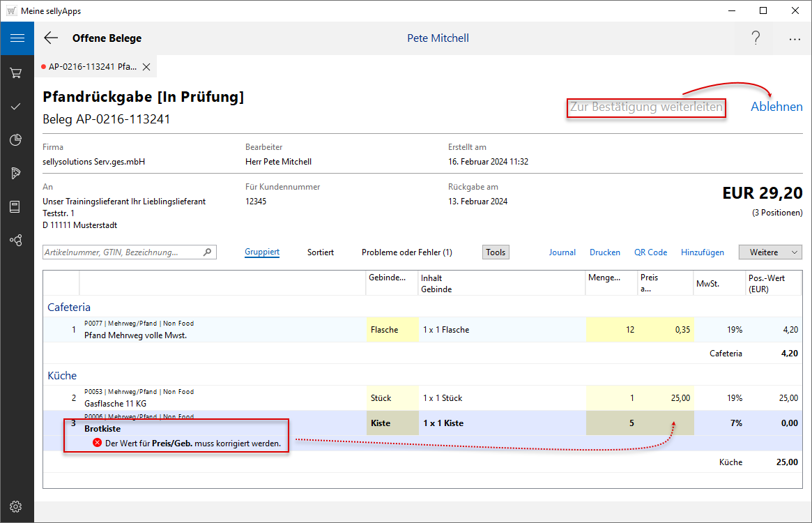This screenshot has height=523, width=812.
Task: Click the Tools button
Action: (496, 252)
